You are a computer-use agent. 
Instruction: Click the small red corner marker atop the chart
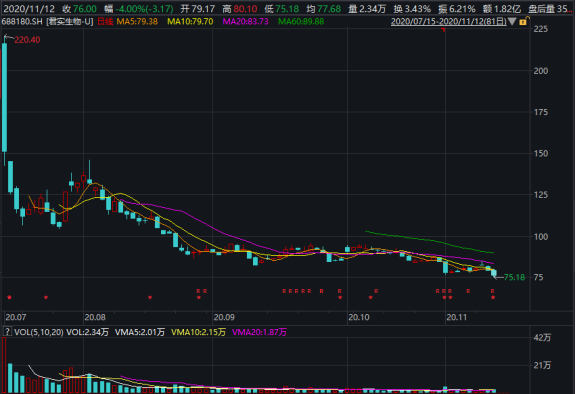(444, 29)
